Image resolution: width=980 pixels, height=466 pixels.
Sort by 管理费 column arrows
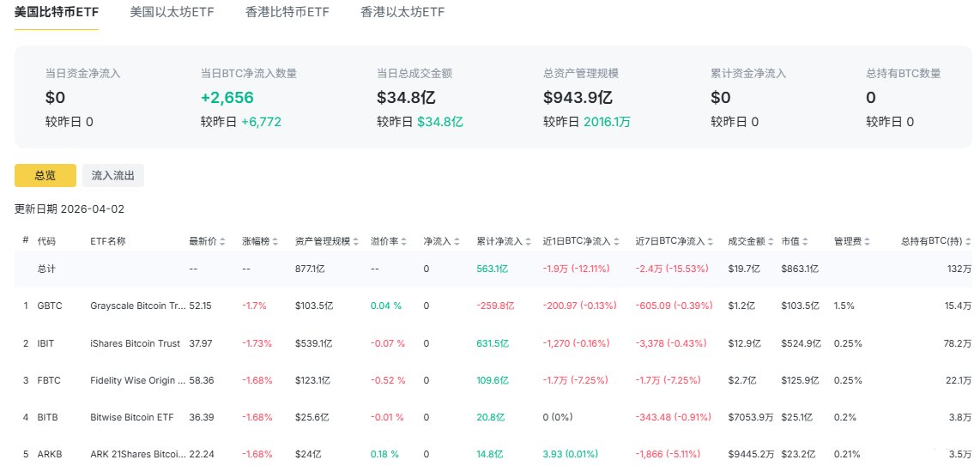[x=867, y=241]
